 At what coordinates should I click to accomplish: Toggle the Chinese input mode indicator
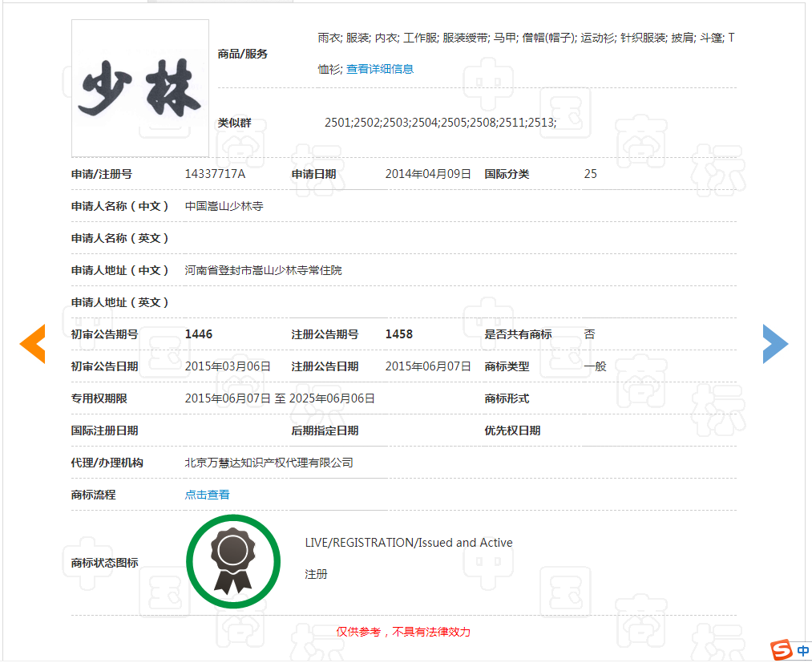(802, 650)
